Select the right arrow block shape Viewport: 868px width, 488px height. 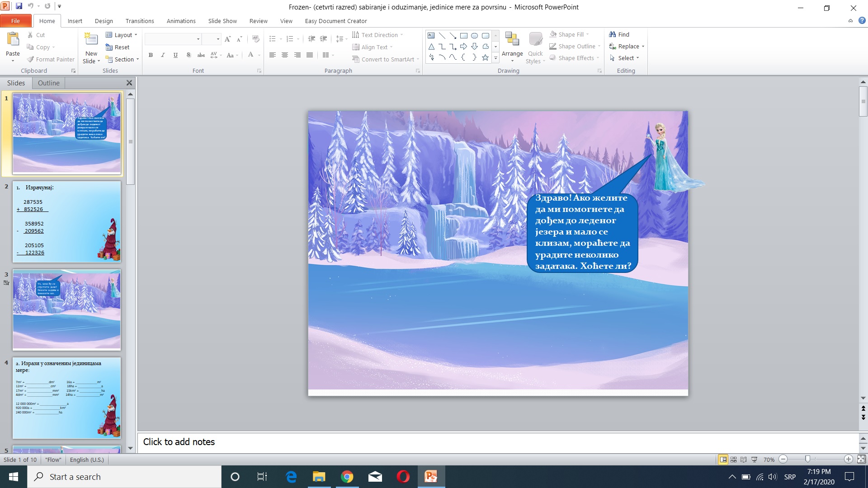coord(464,46)
